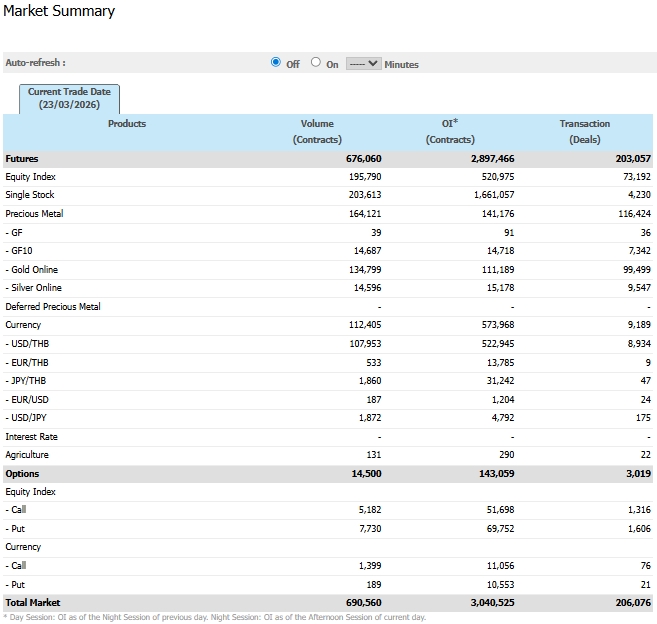Click the Total Market row label
657x624 pixels.
click(33, 603)
